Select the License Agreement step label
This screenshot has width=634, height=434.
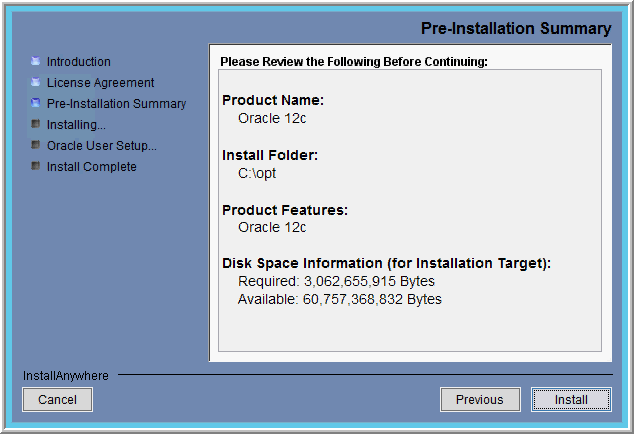(x=100, y=83)
